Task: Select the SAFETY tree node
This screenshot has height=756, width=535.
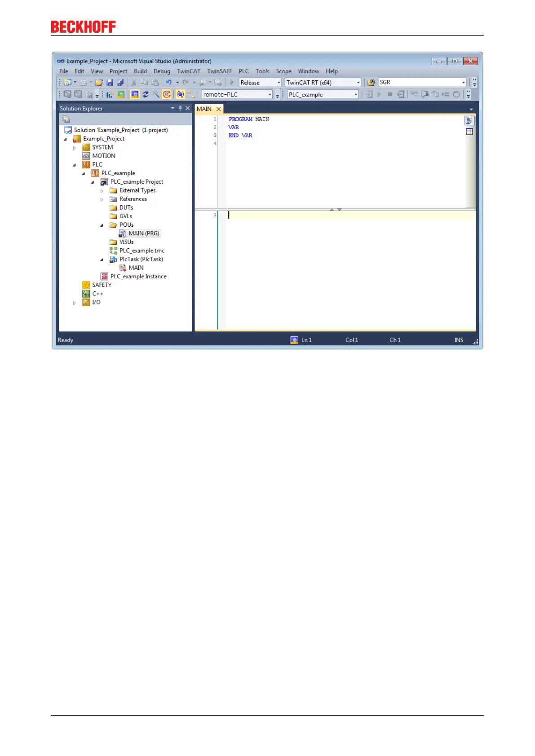Action: [x=102, y=285]
